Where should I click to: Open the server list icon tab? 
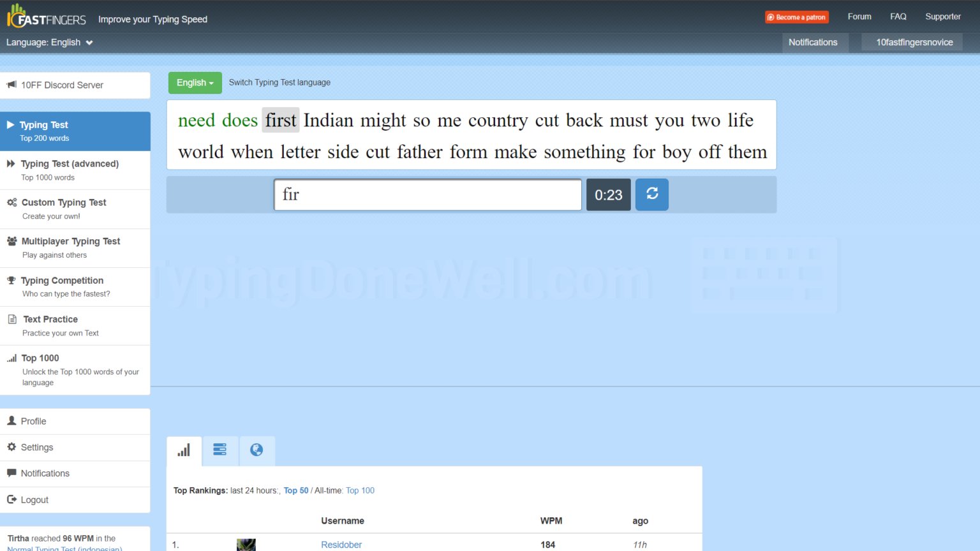220,450
